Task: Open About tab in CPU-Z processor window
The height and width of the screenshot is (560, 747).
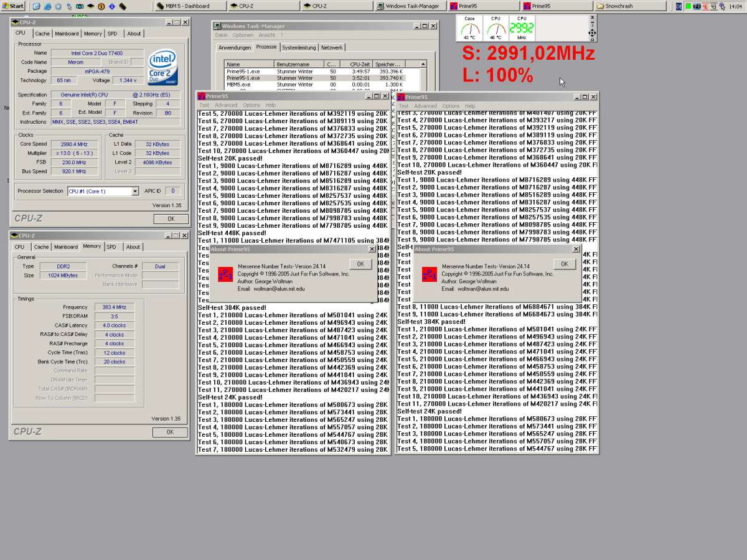Action: pos(134,34)
